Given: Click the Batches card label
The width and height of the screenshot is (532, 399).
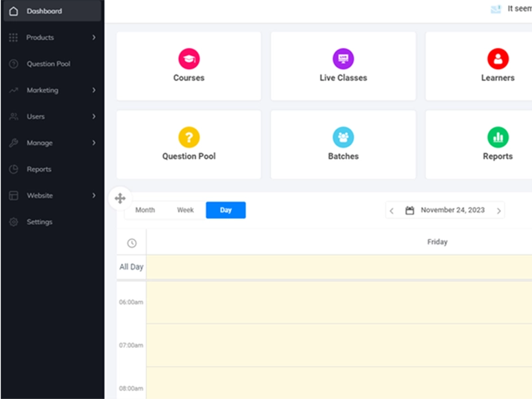Looking at the screenshot, I should pos(343,156).
